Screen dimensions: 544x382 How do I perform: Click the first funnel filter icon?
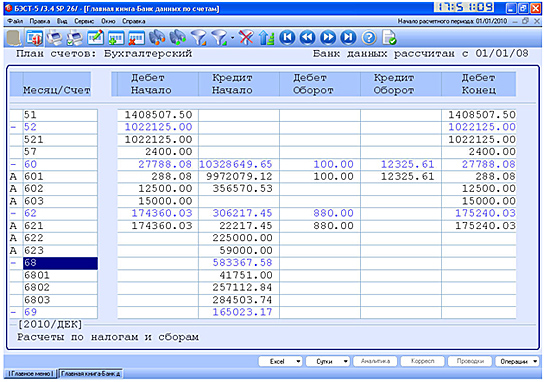tap(199, 37)
